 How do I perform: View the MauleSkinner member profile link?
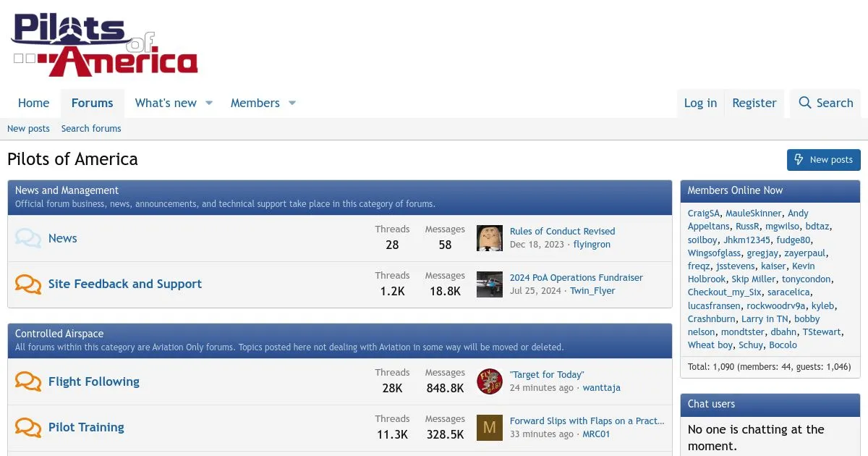[x=754, y=214]
